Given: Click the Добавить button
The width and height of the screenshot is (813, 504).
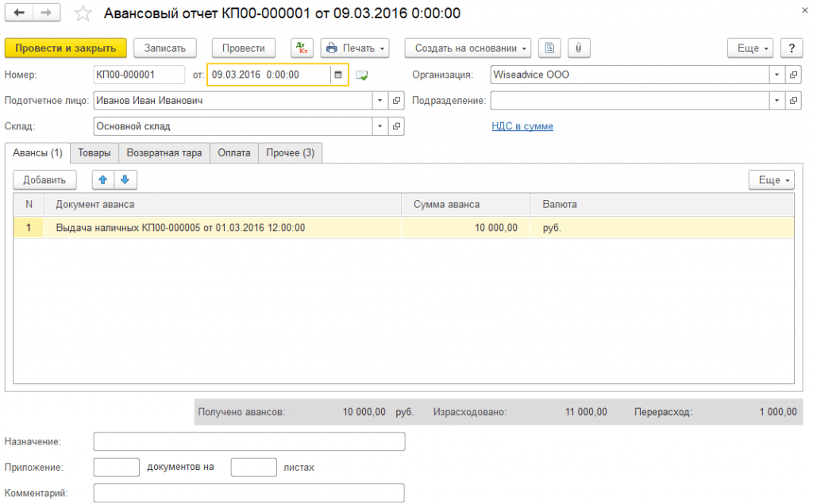Looking at the screenshot, I should [x=44, y=180].
